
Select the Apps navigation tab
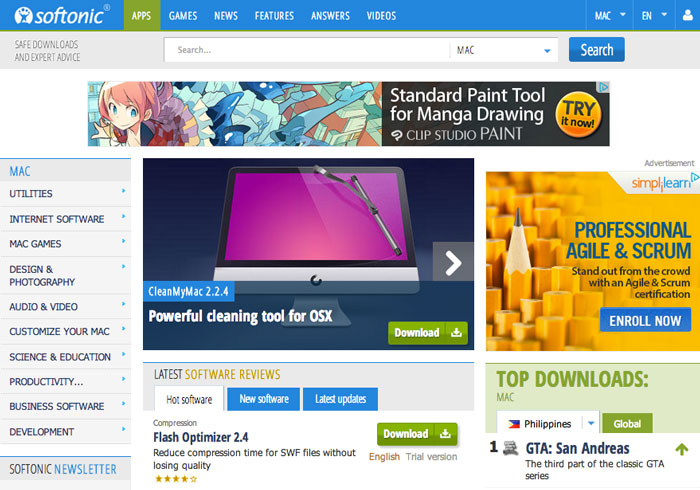point(142,16)
